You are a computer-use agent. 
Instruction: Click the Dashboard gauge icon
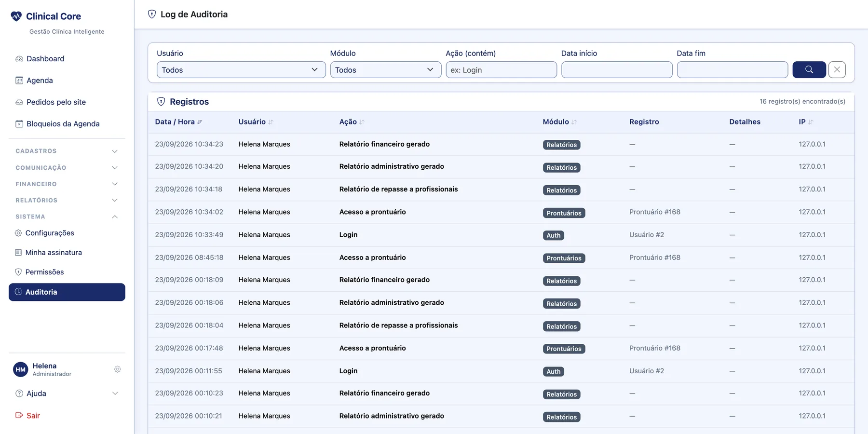point(19,59)
